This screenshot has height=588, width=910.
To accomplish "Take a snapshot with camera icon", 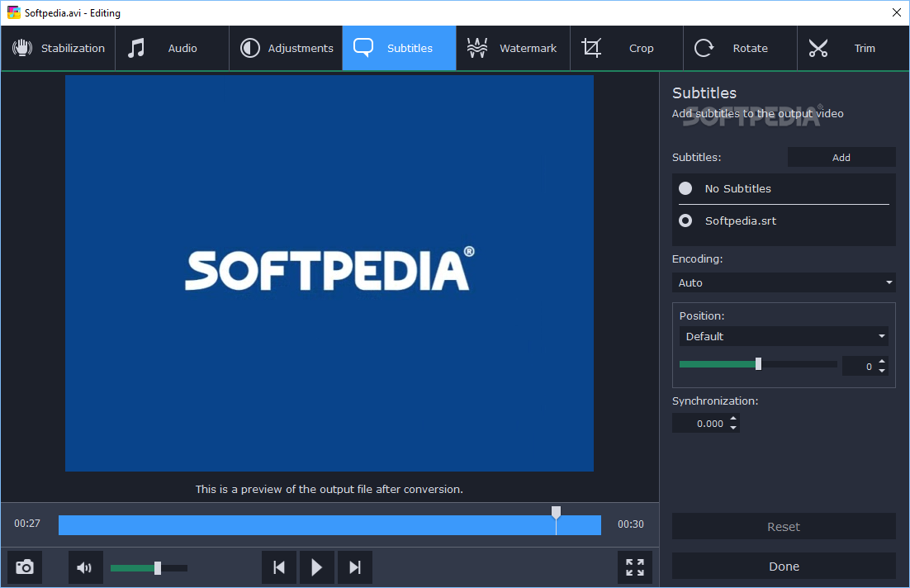I will (x=25, y=567).
